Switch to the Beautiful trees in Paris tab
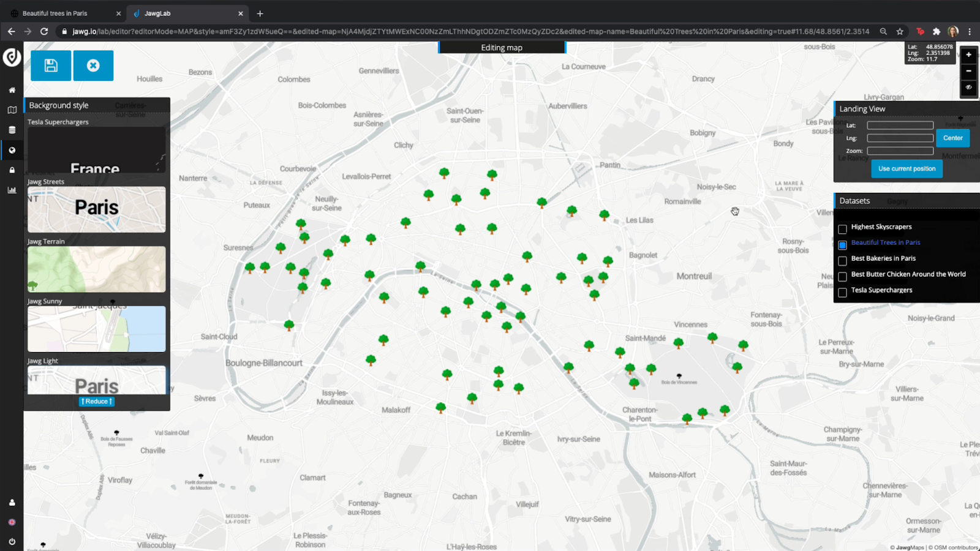The image size is (980, 551). pos(55,13)
